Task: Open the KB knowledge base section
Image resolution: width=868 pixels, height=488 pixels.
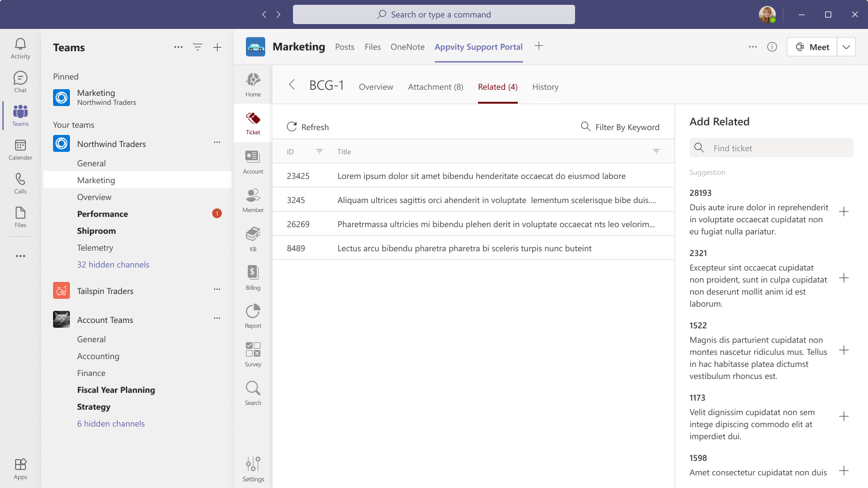Action: [253, 236]
